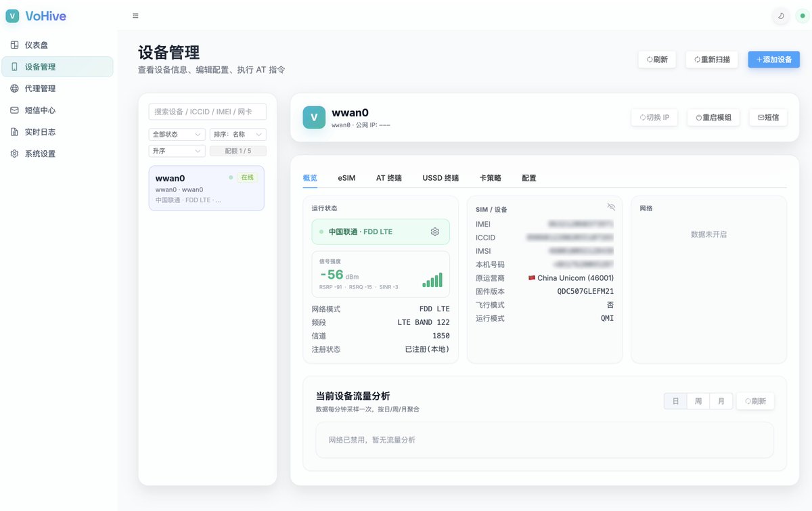This screenshot has height=511, width=812.
Task: Click 刷新 in the traffic analysis section
Action: [x=755, y=401]
